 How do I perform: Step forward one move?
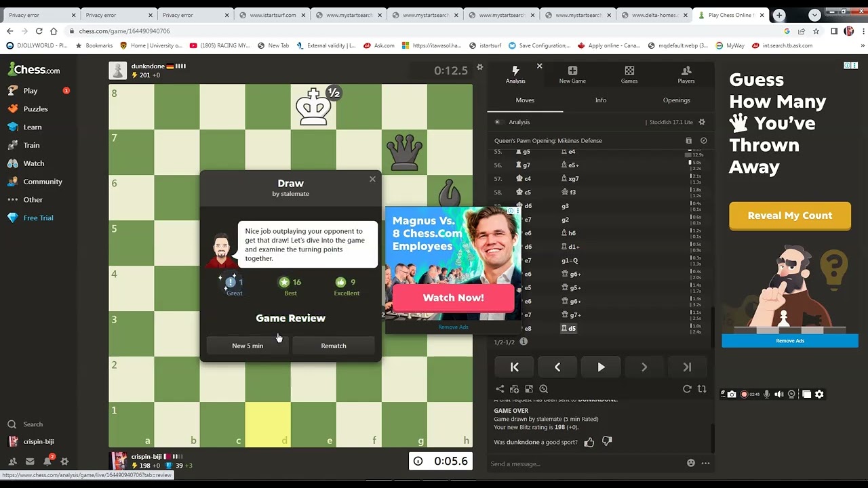coord(644,367)
